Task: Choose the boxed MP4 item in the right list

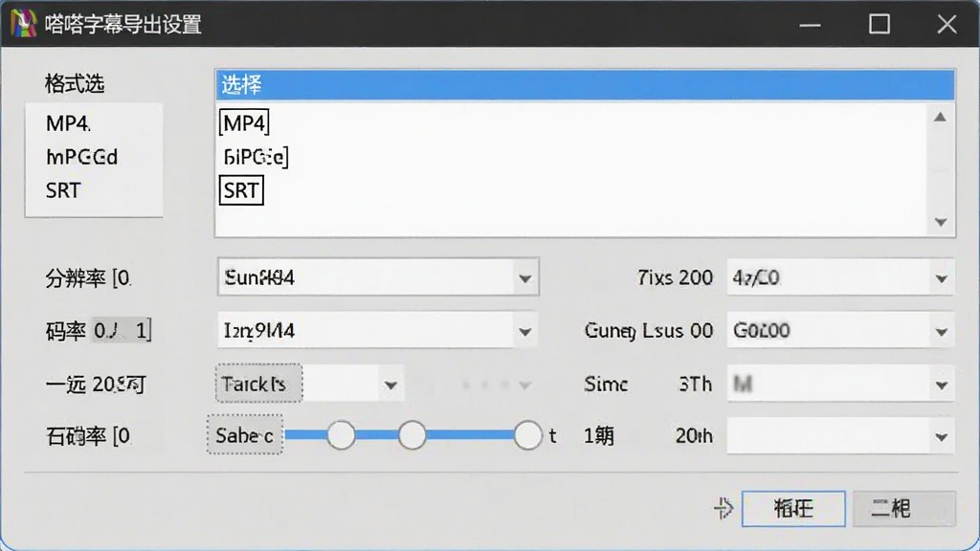Action: tap(244, 123)
